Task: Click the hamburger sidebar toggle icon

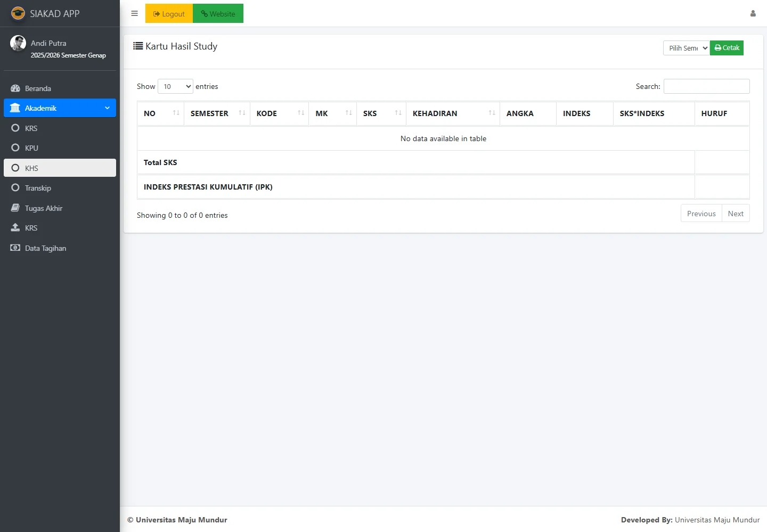Action: [134, 14]
